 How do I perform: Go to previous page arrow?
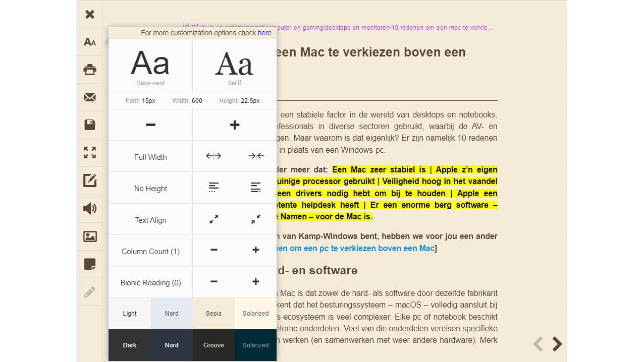tap(538, 344)
